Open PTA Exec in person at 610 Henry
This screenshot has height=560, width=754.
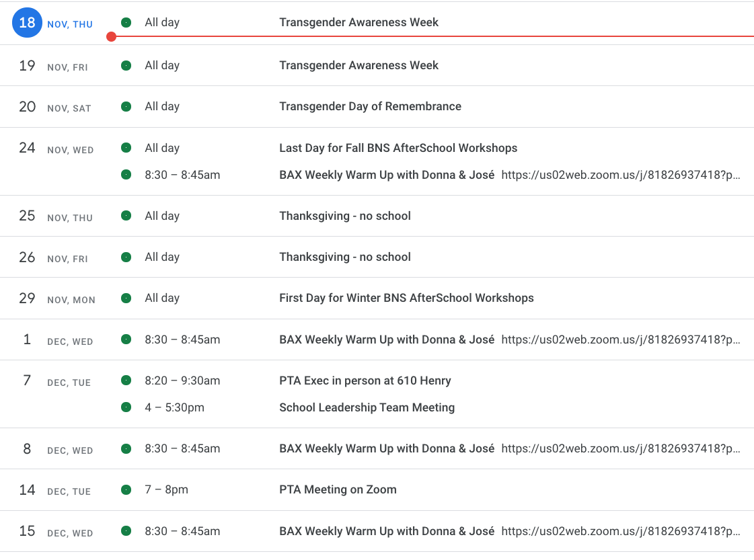tap(365, 381)
